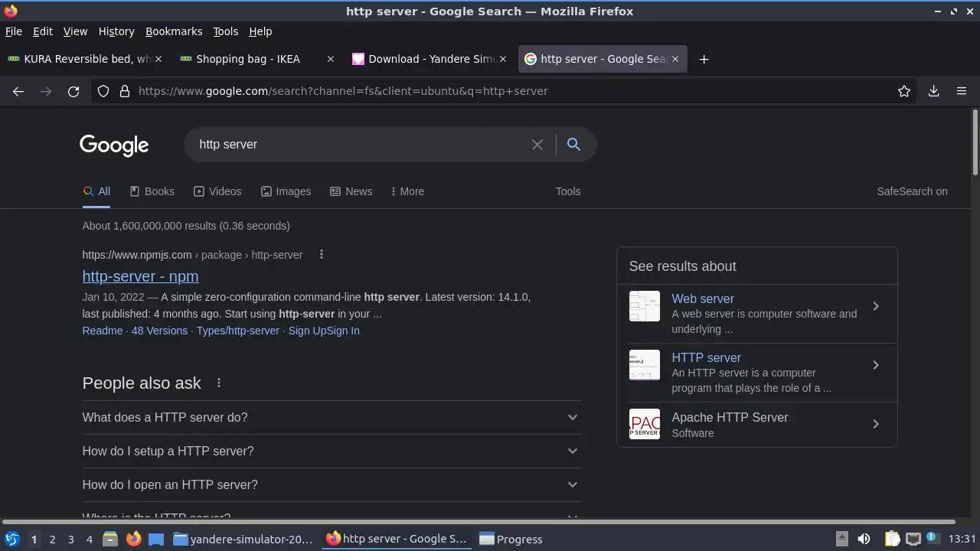Open the Edit menu
The height and width of the screenshot is (551, 980).
(x=43, y=31)
